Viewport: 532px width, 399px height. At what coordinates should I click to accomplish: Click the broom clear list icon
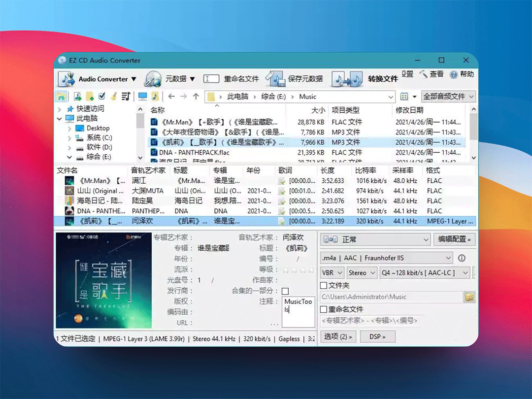coord(114,97)
